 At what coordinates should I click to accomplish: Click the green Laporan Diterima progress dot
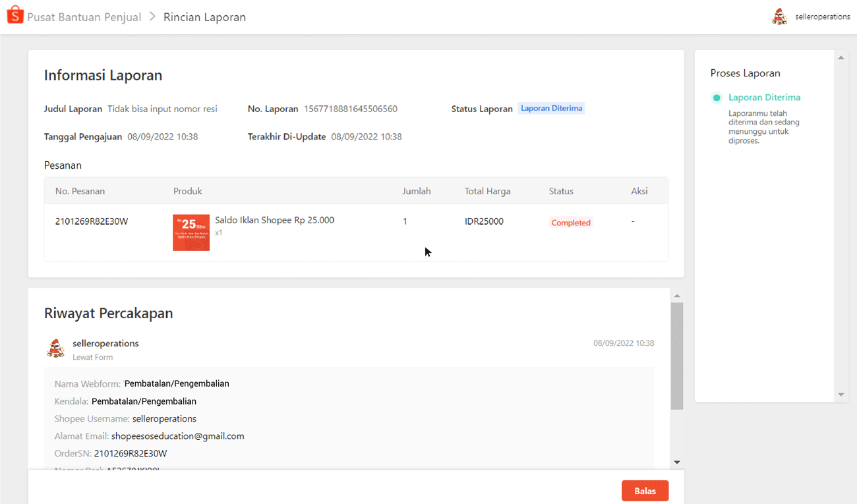click(x=717, y=98)
